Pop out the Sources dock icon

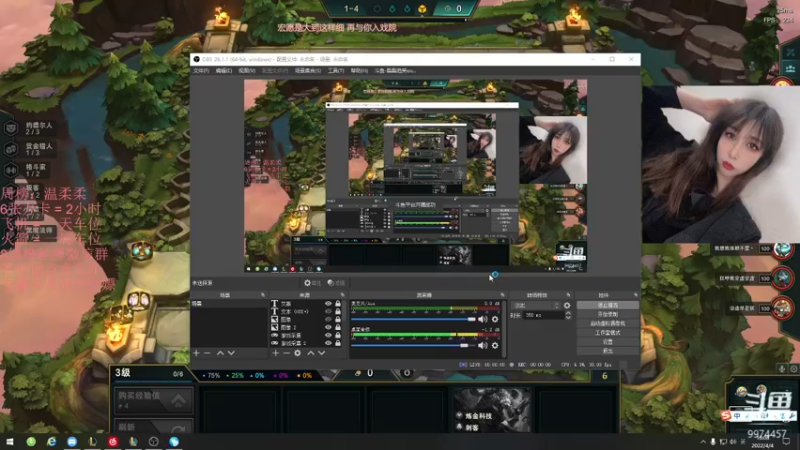(342, 295)
